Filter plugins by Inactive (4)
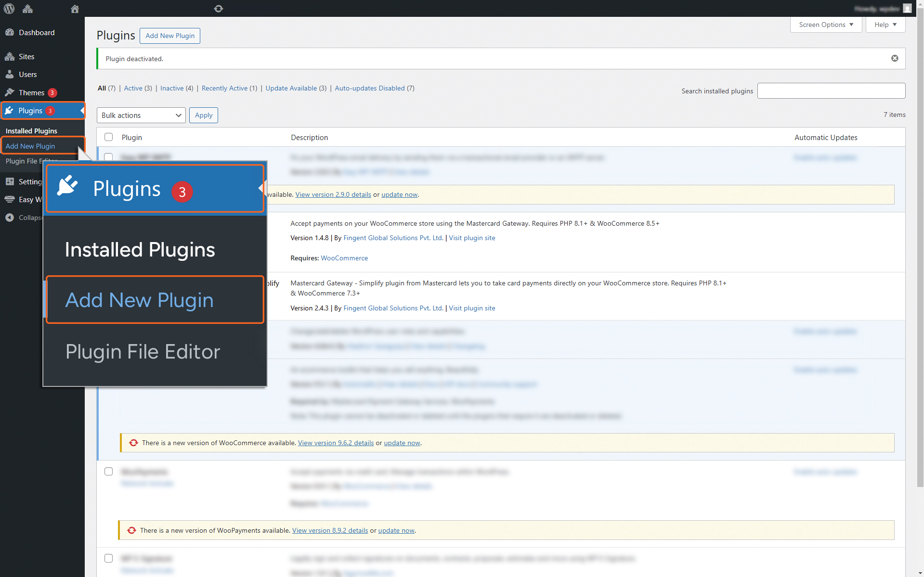 [177, 88]
